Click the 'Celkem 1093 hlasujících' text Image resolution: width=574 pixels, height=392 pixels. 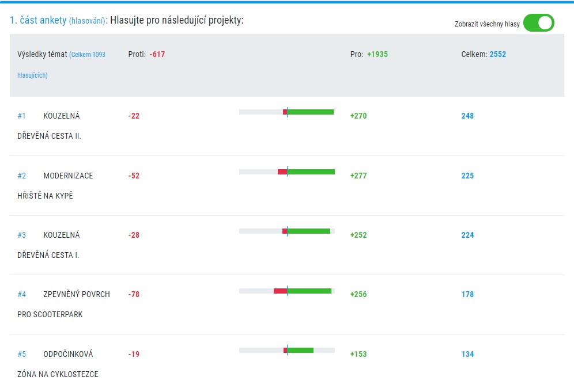pos(61,64)
